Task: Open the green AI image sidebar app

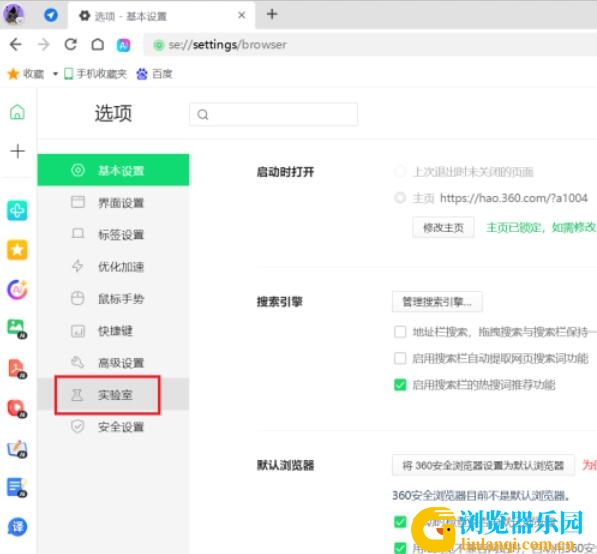Action: [x=17, y=329]
